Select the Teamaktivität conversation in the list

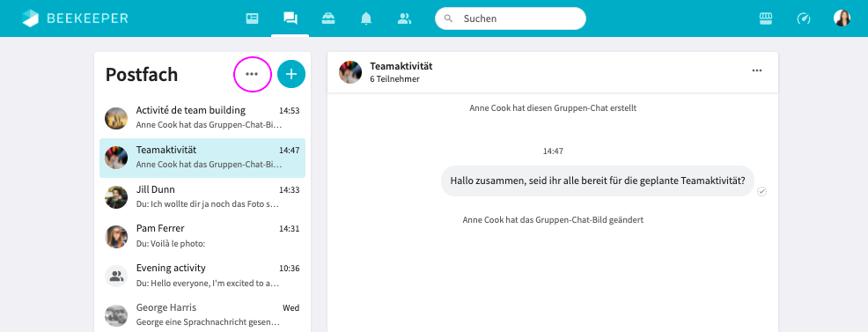pos(202,158)
